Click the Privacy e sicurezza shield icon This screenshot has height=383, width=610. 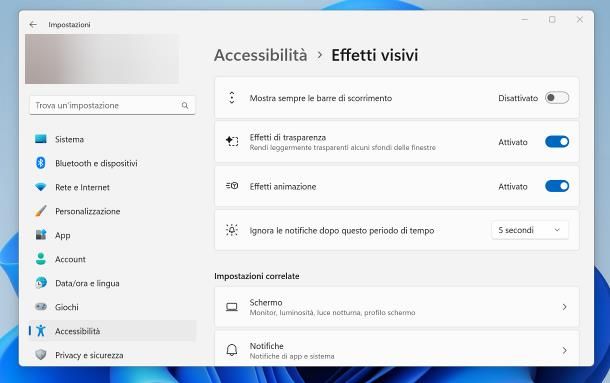pyautogui.click(x=41, y=355)
